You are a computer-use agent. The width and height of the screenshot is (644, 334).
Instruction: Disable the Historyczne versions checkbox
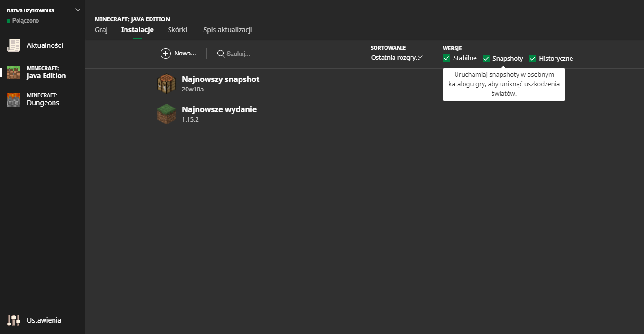pos(532,59)
